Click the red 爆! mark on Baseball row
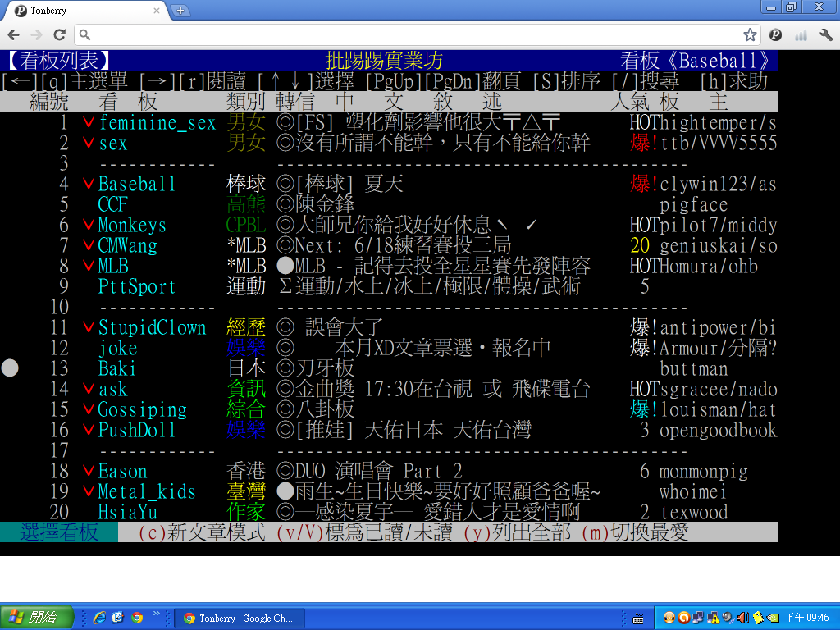Screen dimensions: 840x630 pos(645,185)
